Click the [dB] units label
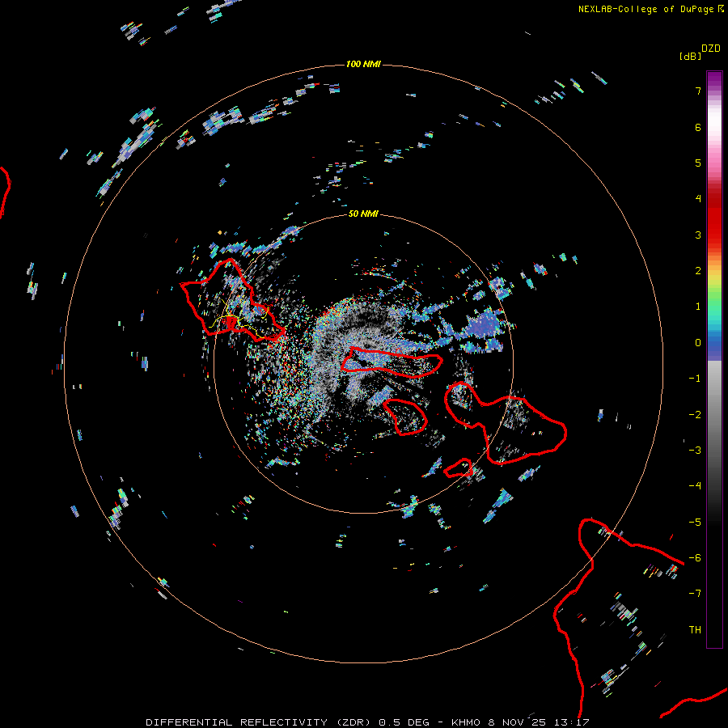Viewport: 728px width, 728px height. coord(690,56)
